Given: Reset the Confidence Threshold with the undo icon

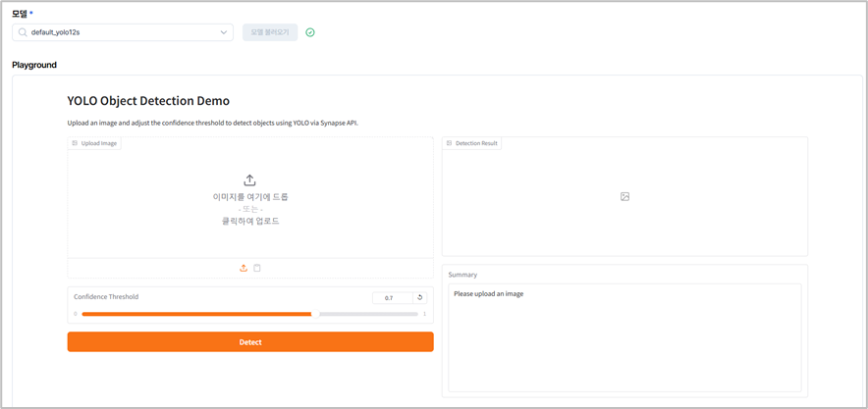Looking at the screenshot, I should point(419,298).
